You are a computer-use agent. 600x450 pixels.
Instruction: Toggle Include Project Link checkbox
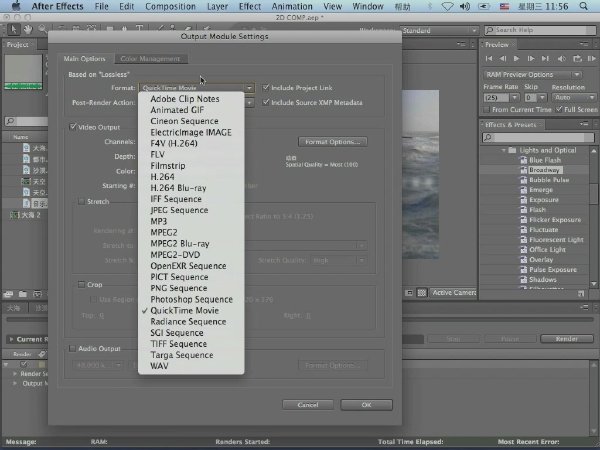click(266, 88)
